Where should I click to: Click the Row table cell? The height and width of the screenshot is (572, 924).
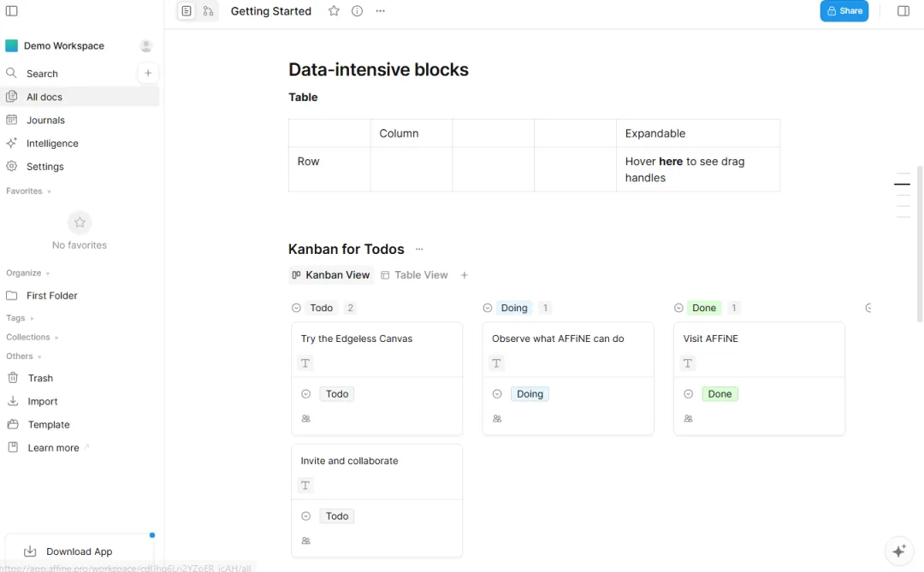329,169
